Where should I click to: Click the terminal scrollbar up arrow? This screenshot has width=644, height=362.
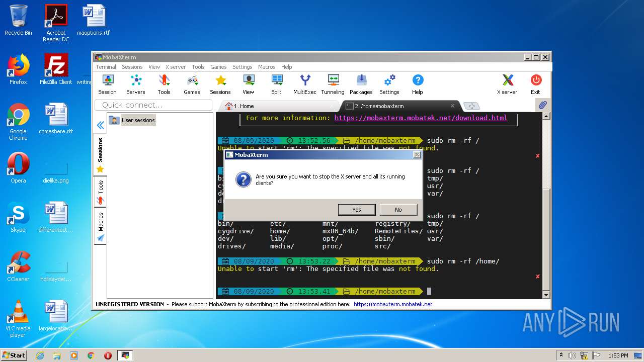click(x=546, y=116)
